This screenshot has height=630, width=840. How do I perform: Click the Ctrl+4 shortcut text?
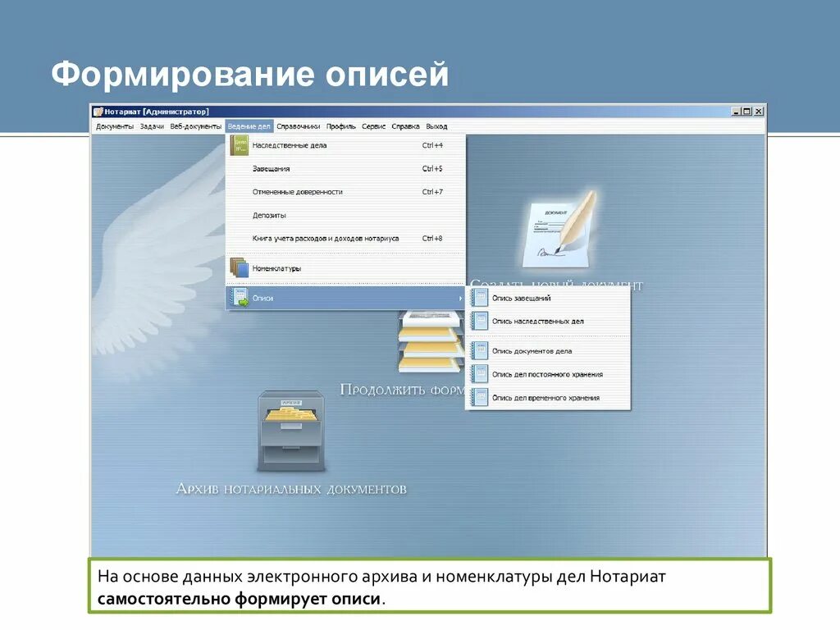coord(432,145)
